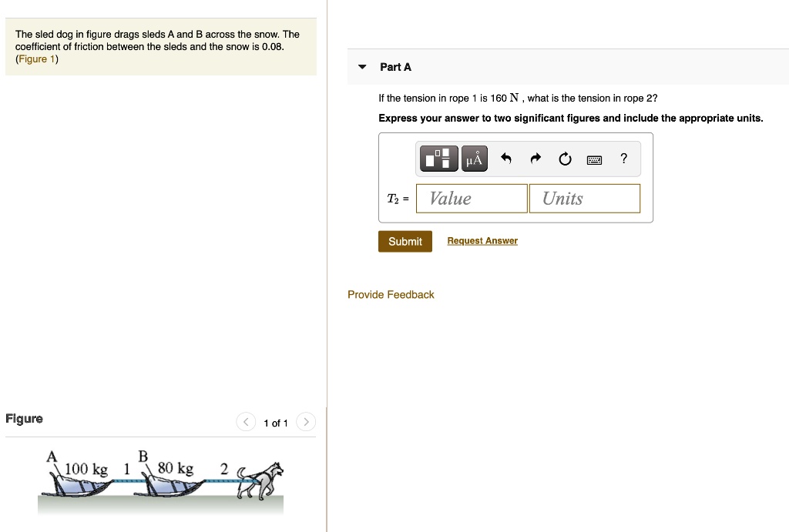Submit the answer
Screen dimensions: 789x532
click(405, 241)
